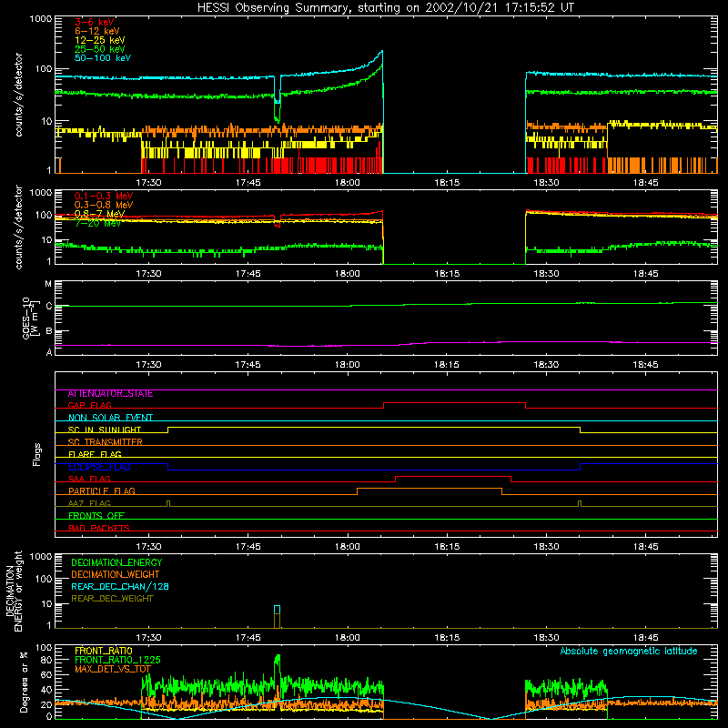Click the 18:15 tick under the MeV panel
The height and width of the screenshot is (728, 728).
pos(447,274)
